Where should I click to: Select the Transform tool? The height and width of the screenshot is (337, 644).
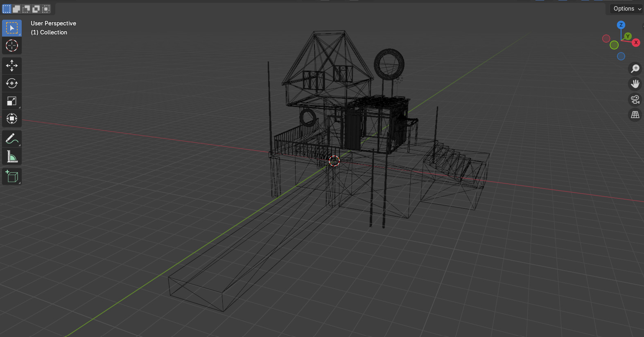tap(12, 118)
